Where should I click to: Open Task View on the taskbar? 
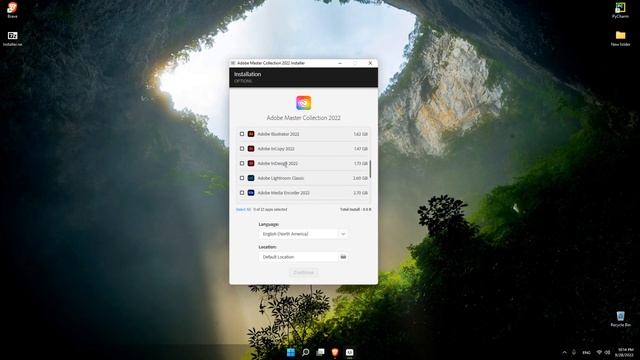coord(320,352)
